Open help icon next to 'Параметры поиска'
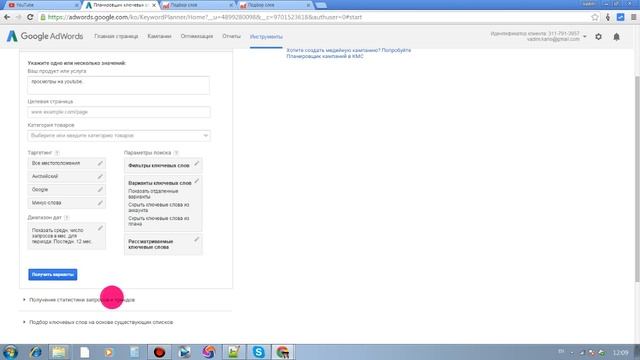 pos(176,153)
